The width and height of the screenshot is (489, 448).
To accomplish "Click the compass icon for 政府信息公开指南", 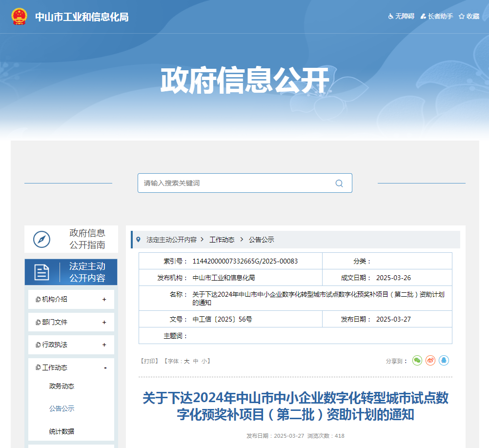I will (x=42, y=239).
